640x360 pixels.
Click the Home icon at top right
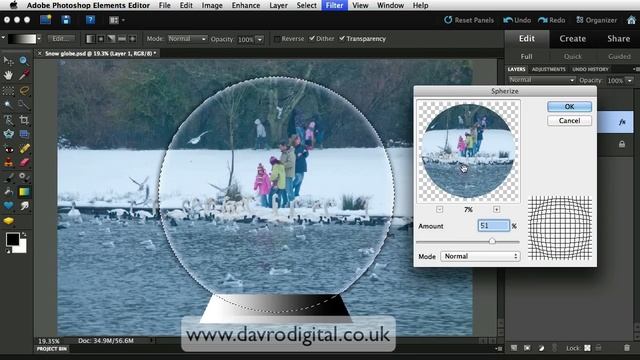(631, 20)
